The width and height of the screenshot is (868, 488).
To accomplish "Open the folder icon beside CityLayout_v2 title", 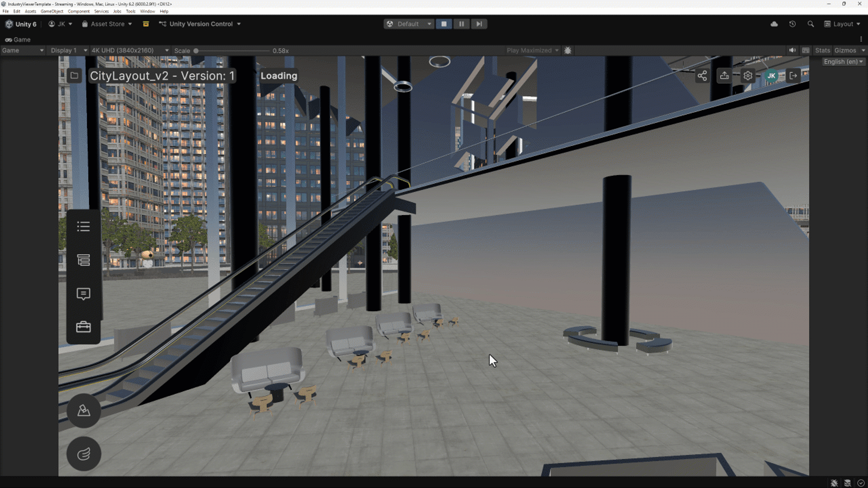I will click(x=74, y=76).
